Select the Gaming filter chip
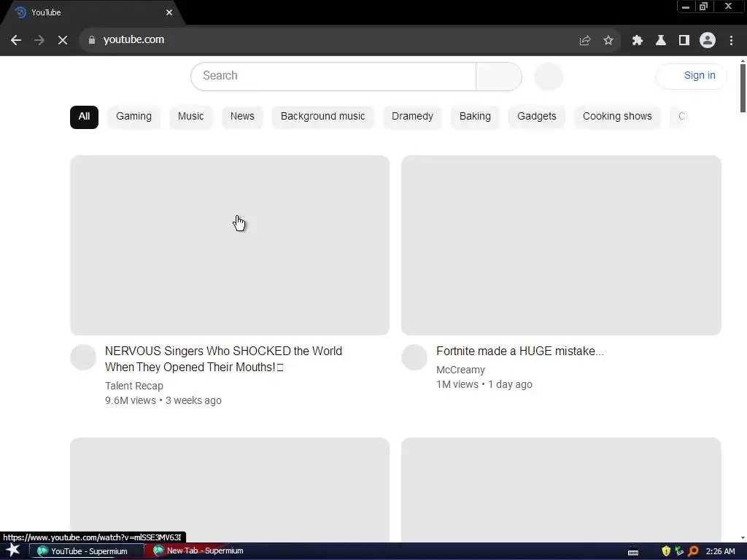The image size is (747, 560). [x=134, y=117]
